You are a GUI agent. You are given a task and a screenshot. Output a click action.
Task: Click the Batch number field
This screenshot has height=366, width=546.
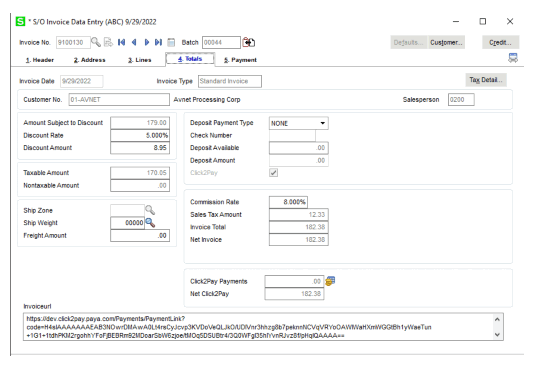pos(221,42)
